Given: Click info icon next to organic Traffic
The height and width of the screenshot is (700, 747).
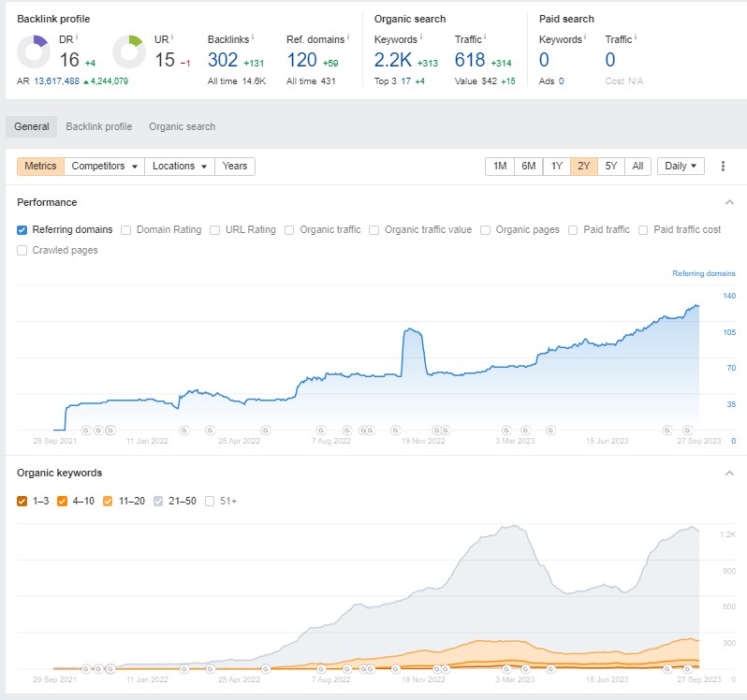Looking at the screenshot, I should 485,36.
